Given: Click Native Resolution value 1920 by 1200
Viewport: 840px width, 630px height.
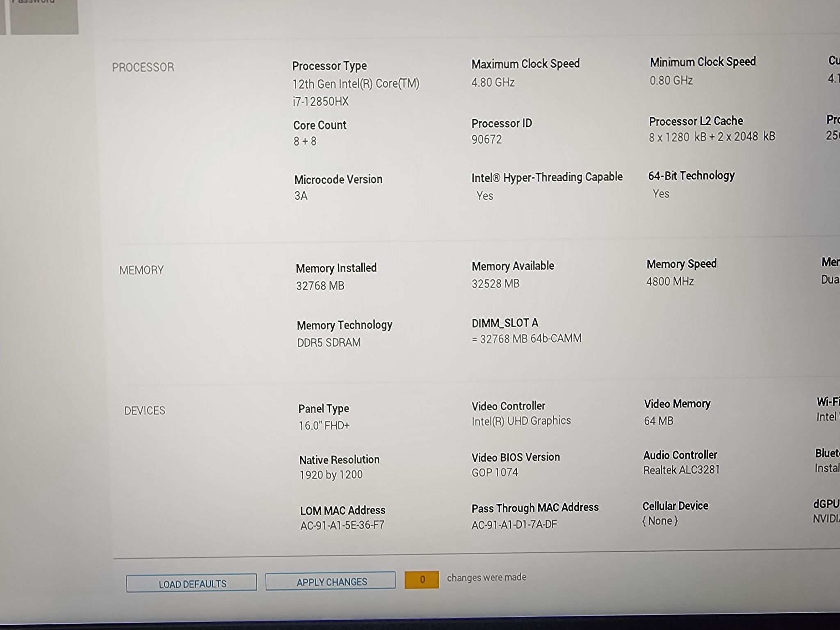Looking at the screenshot, I should [x=331, y=475].
